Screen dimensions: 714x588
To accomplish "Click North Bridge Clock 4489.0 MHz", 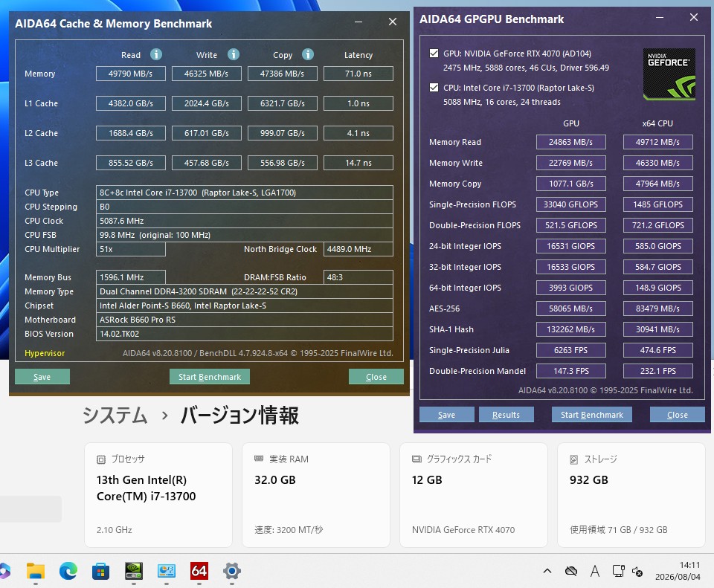I will click(x=358, y=249).
